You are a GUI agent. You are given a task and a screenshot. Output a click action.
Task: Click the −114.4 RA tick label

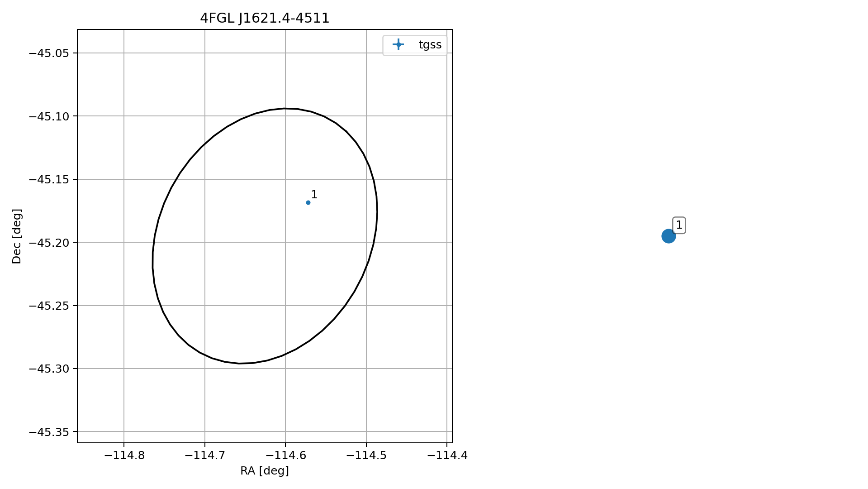[447, 455]
